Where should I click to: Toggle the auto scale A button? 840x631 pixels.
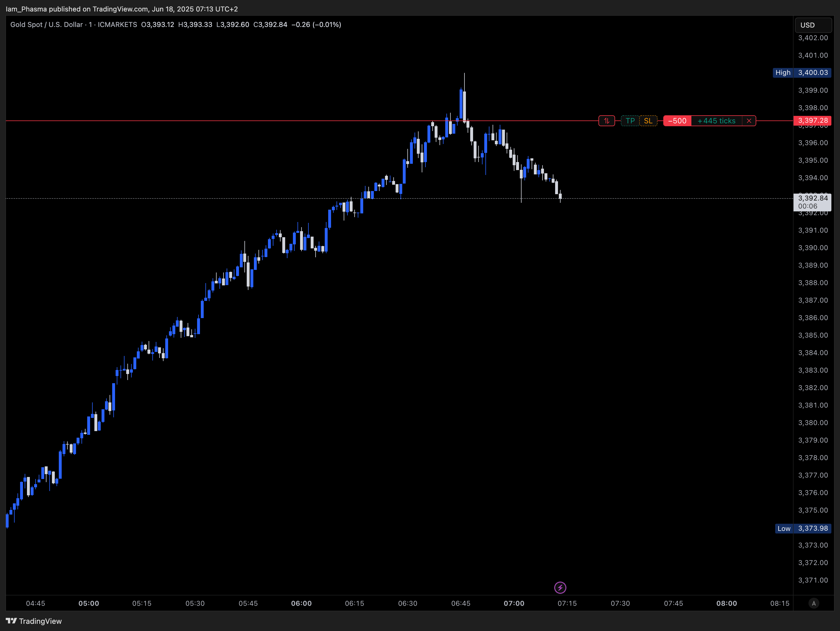coord(813,603)
